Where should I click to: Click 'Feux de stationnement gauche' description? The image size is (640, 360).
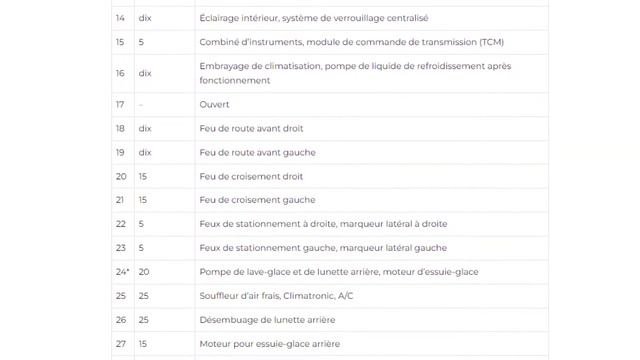pos(323,248)
